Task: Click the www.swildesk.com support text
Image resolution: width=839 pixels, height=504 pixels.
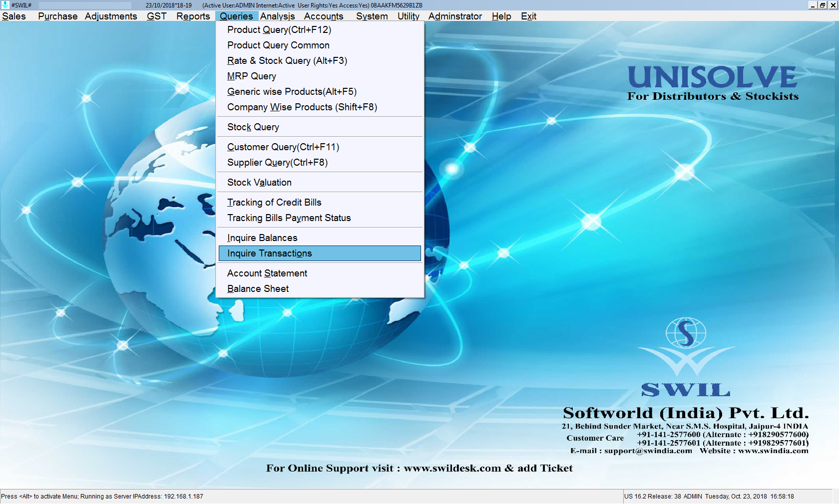Action: (452, 468)
